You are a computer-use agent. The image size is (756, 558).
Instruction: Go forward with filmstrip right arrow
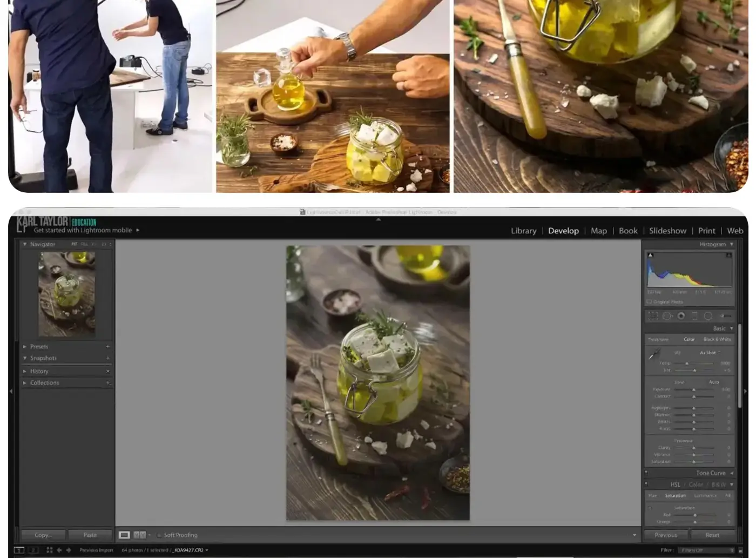pos(69,550)
